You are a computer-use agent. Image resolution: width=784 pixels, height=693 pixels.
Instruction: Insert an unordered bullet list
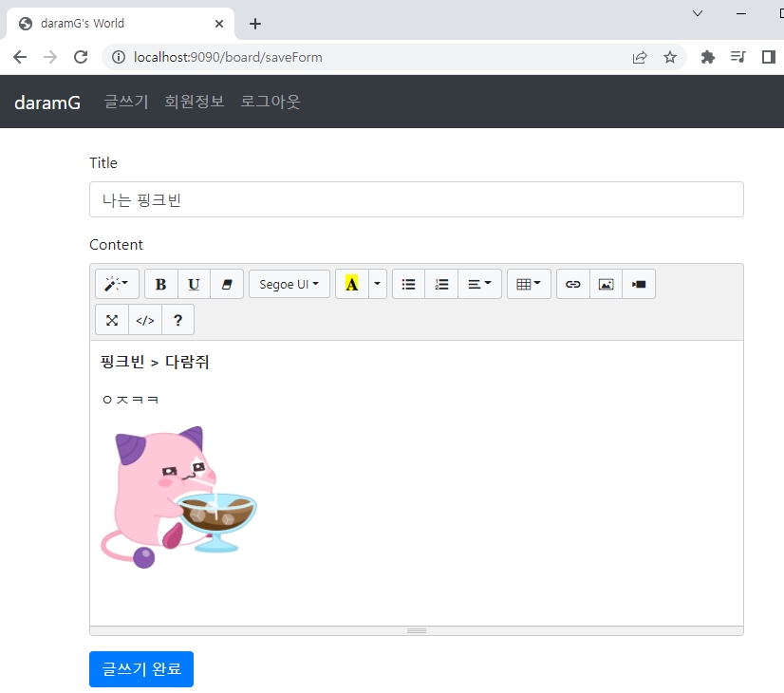tap(408, 284)
